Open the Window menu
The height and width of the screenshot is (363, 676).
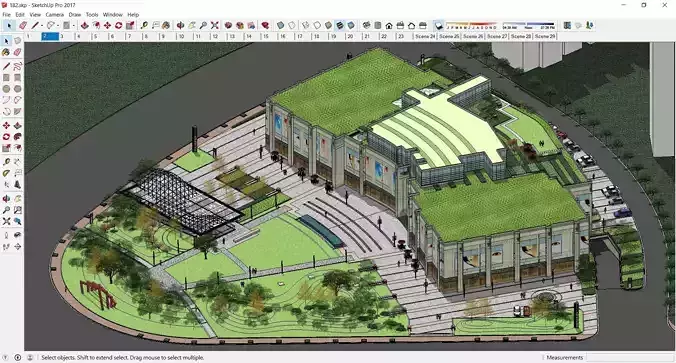click(113, 15)
